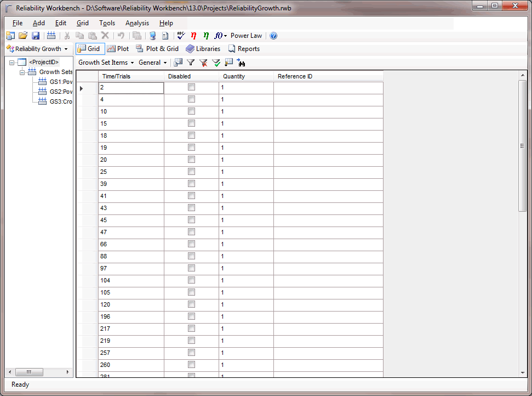Click the binoculars find icon
The width and height of the screenshot is (532, 396).
[x=241, y=63]
